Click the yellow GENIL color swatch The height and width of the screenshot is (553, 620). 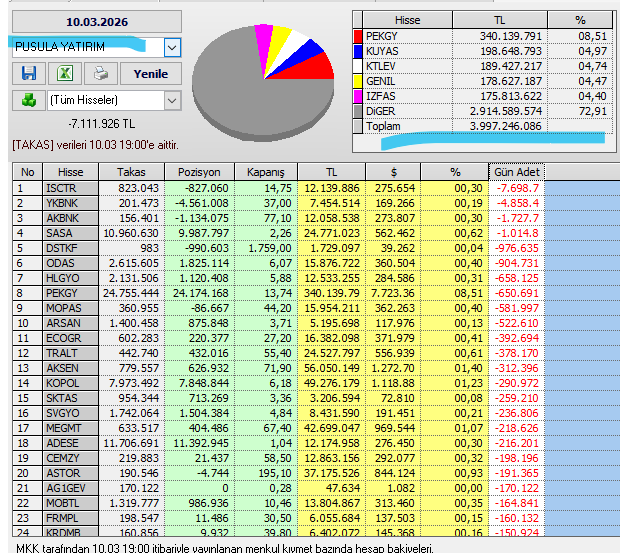click(x=358, y=81)
